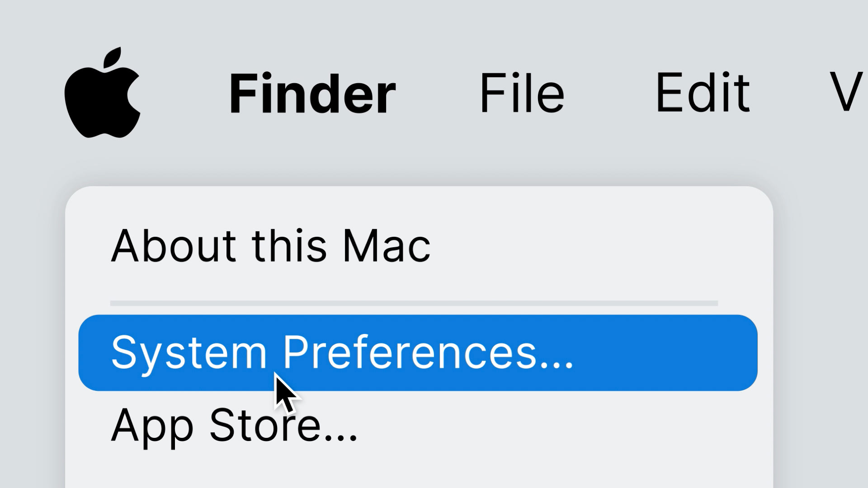Click 'File' next to Finder in menu bar
868x488 pixels.
(522, 93)
